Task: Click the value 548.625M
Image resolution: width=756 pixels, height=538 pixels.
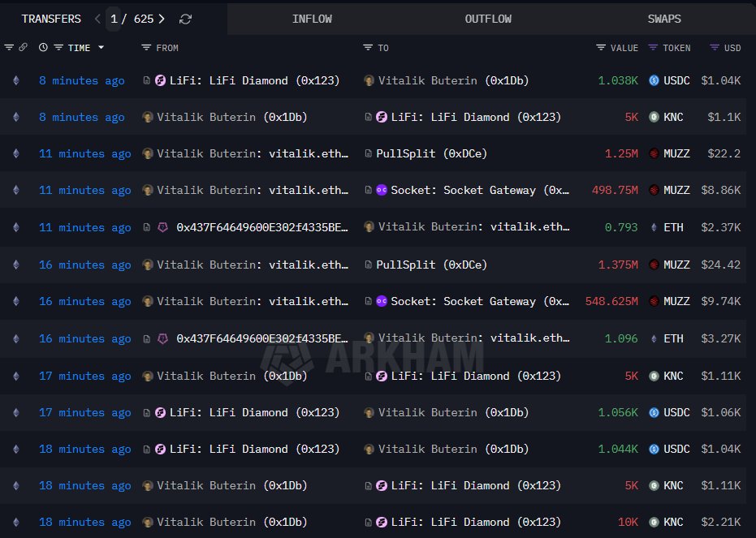Action: click(611, 301)
